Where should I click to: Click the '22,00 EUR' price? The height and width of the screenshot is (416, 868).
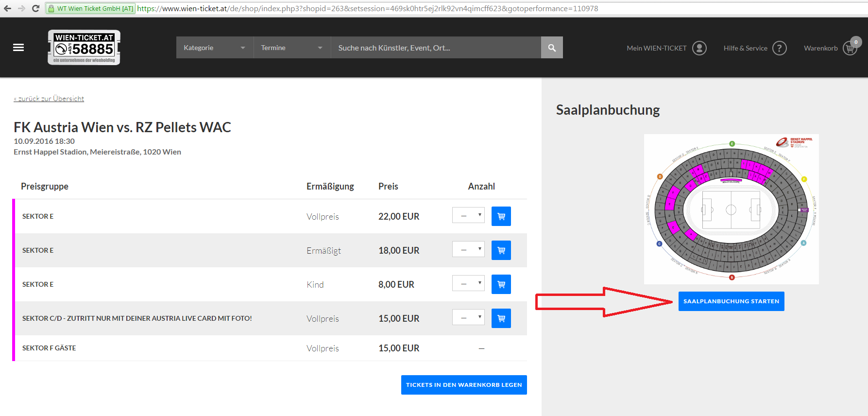(x=399, y=217)
